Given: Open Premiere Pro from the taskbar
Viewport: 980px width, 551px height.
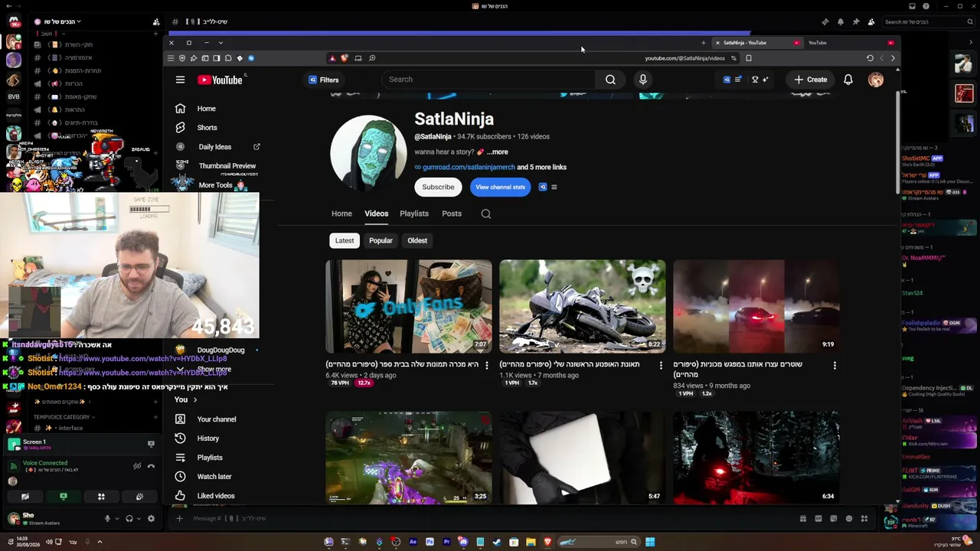Looking at the screenshot, I should coord(446,542).
